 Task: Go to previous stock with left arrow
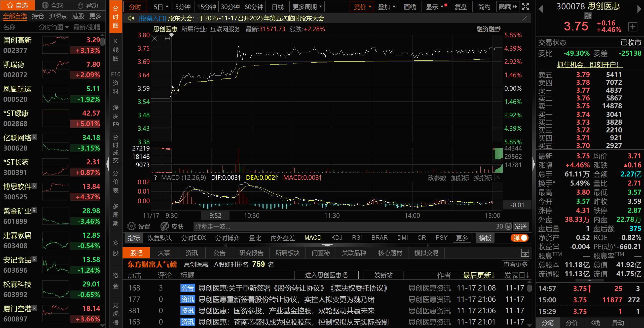(541, 9)
